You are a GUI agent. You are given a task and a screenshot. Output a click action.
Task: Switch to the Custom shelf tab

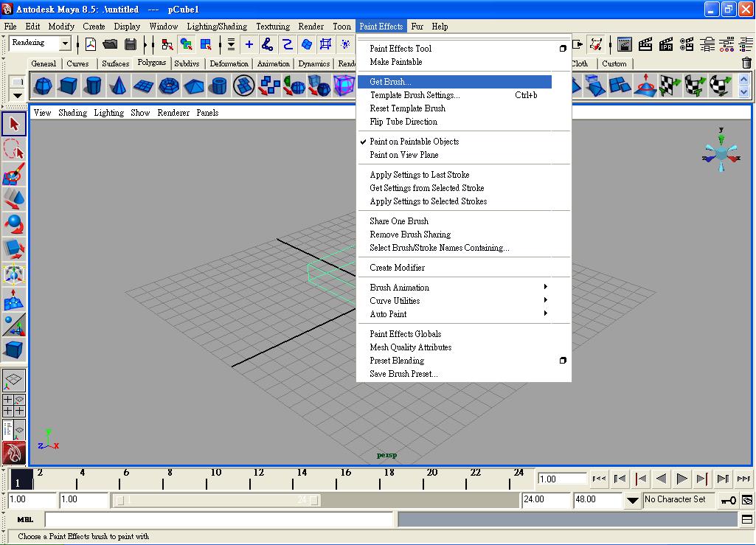click(614, 63)
